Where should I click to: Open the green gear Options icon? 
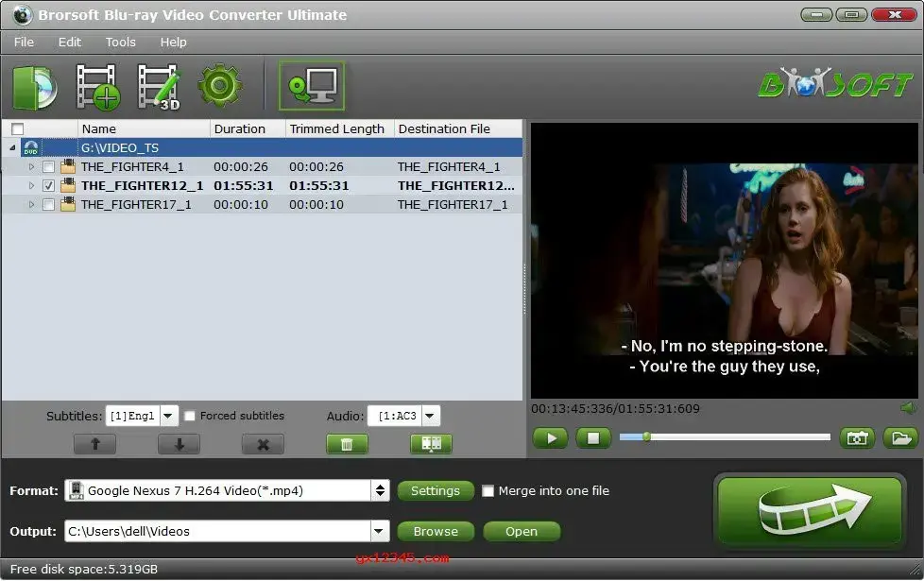tap(220, 86)
